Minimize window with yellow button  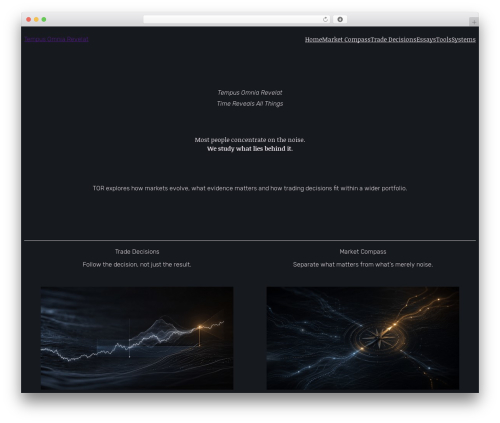click(36, 19)
